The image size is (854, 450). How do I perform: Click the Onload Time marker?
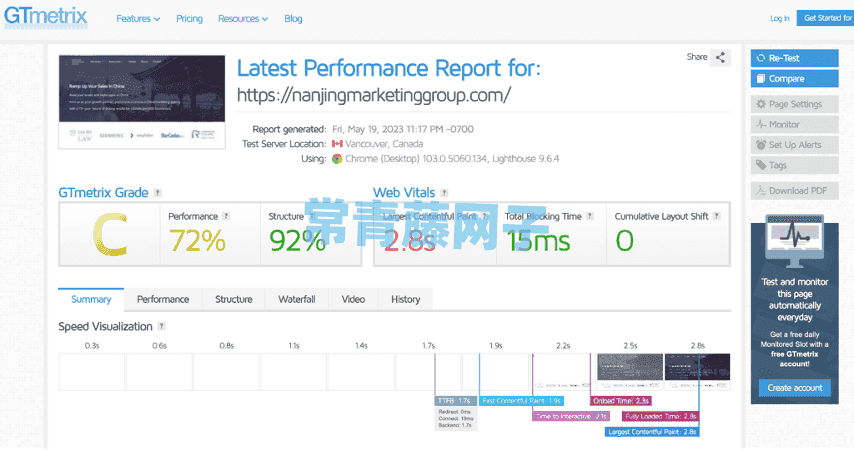pos(621,401)
